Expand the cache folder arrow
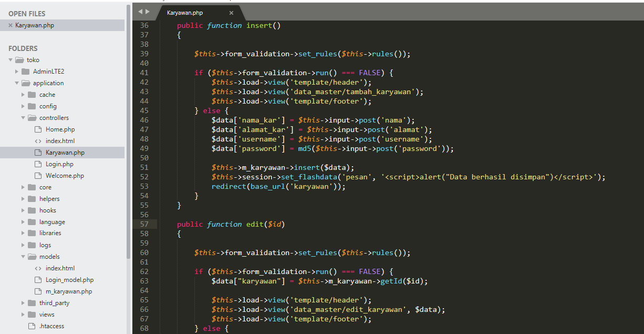This screenshot has height=334, width=644. [23, 95]
